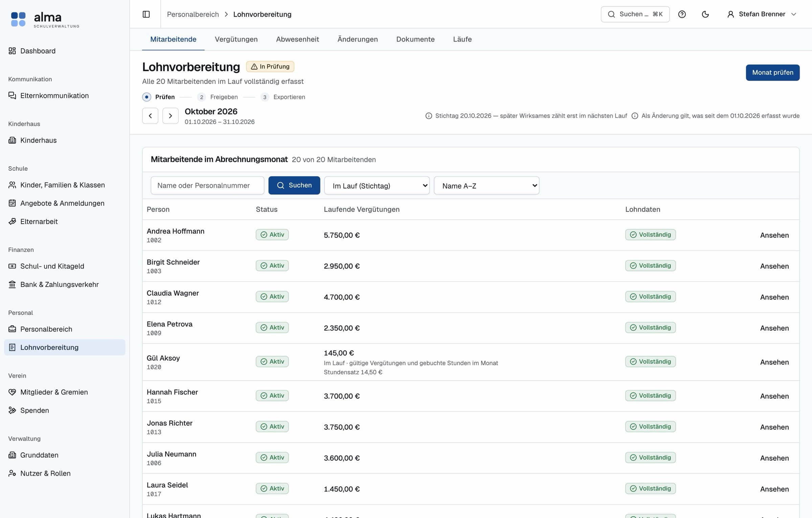Screen dimensions: 812x518
Task: Switch to the Abwesenheit tab
Action: [x=297, y=39]
